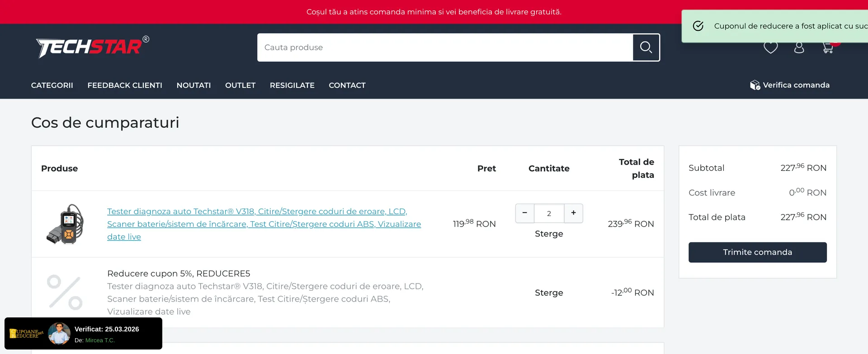Click the success checkmark notification icon
868x354 pixels.
698,26
